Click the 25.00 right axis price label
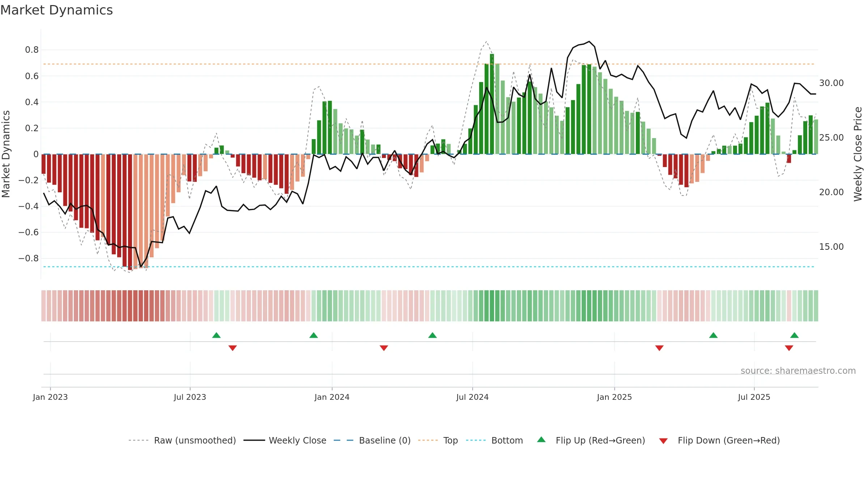 (x=831, y=137)
